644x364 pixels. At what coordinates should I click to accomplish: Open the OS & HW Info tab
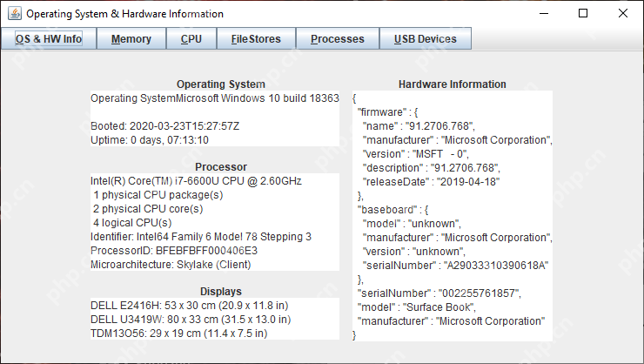(49, 38)
